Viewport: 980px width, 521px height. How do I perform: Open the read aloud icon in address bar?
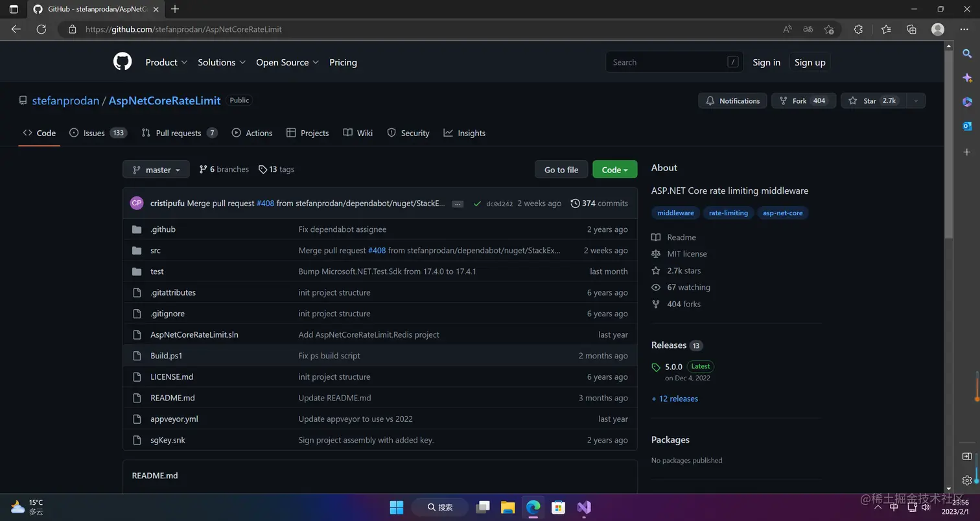coord(787,29)
